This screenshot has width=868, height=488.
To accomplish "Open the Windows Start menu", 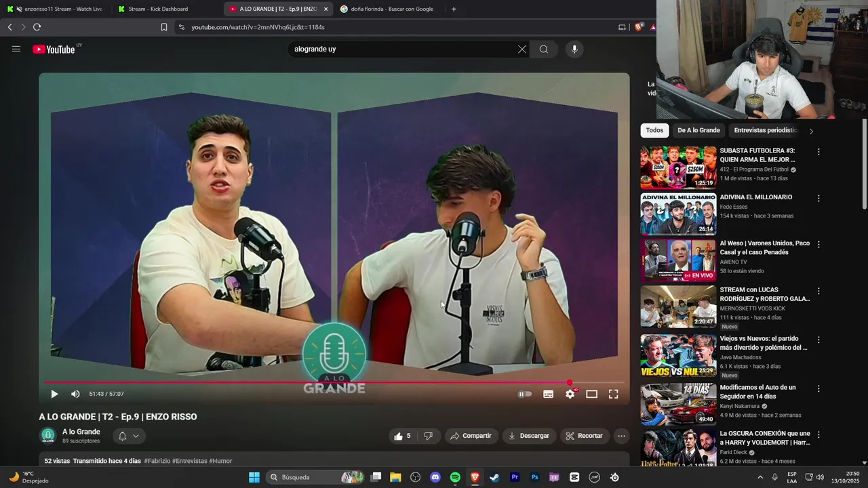I will coord(254,477).
